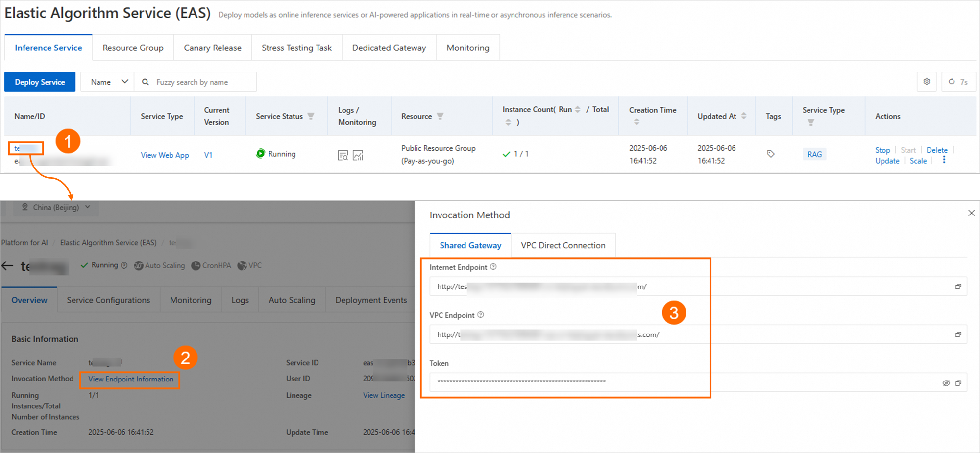Open the Name search-type dropdown
Image resolution: width=980 pixels, height=453 pixels.
pyautogui.click(x=108, y=82)
